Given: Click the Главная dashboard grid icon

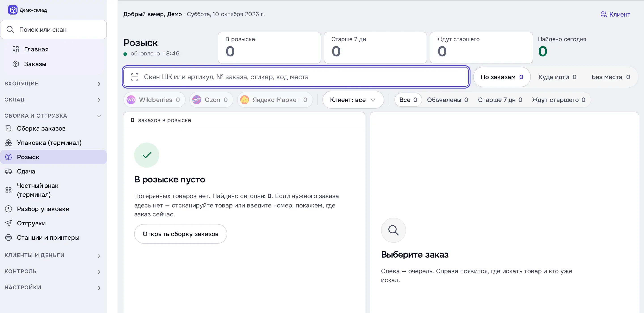Looking at the screenshot, I should [x=15, y=49].
